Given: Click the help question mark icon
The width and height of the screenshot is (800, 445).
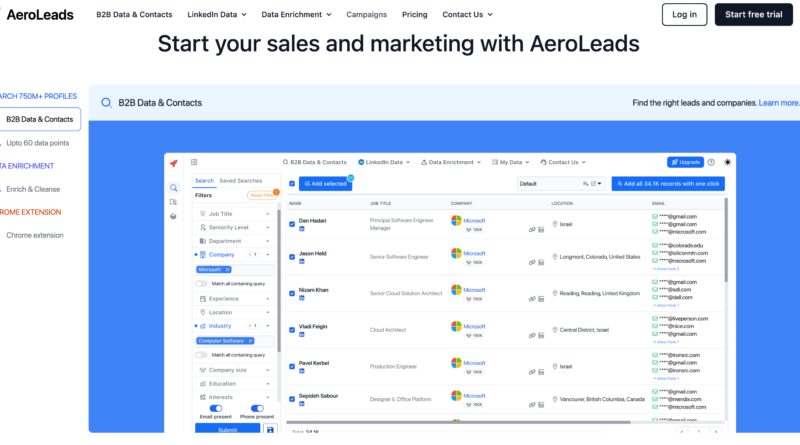Looking at the screenshot, I should pyautogui.click(x=711, y=162).
